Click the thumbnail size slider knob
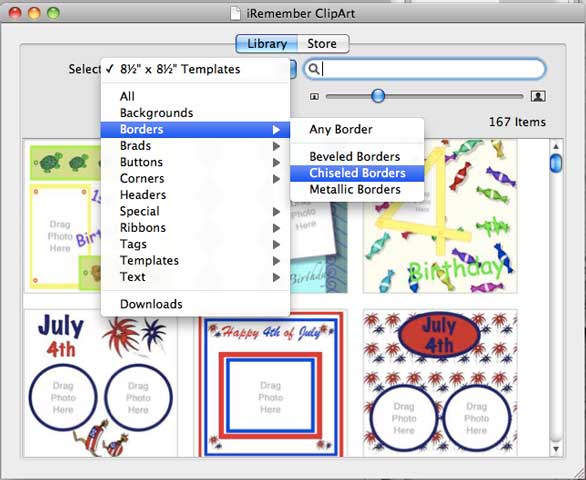586x480 pixels. [378, 96]
